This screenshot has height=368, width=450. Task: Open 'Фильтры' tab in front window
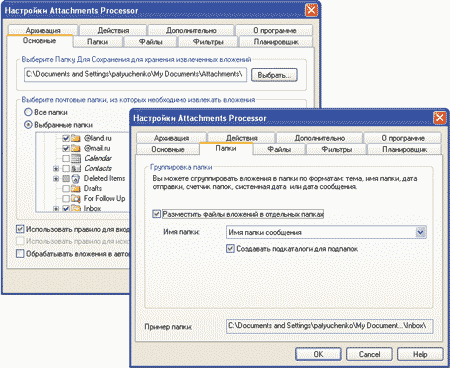[336, 149]
